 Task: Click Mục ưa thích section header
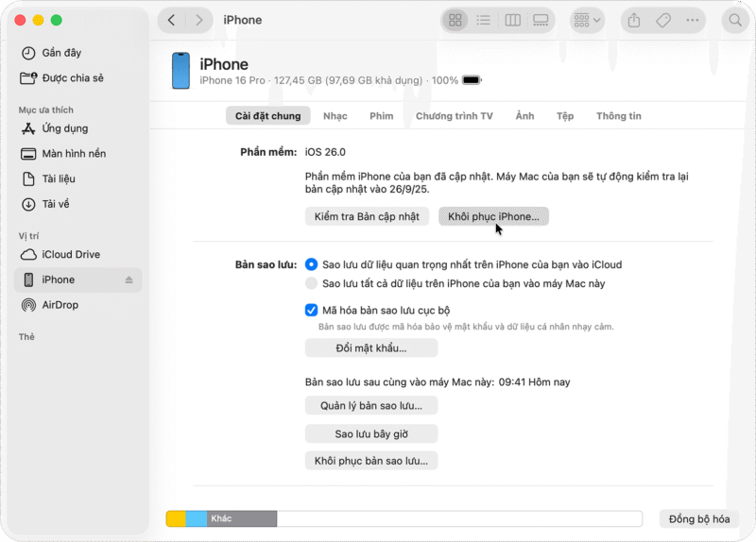(x=45, y=110)
